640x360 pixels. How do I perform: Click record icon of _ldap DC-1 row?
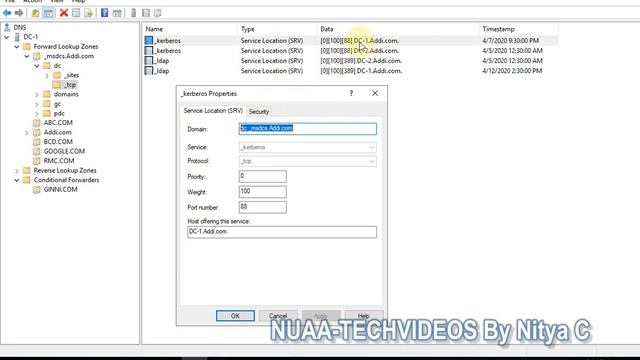(149, 71)
